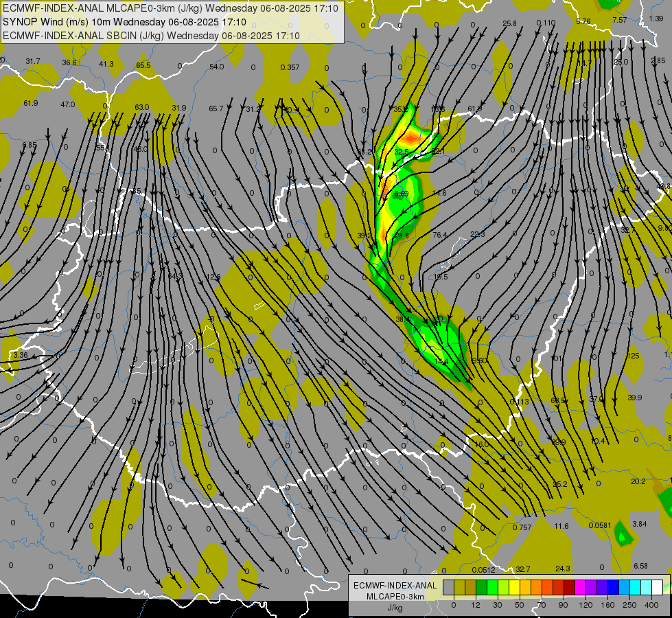Click the map value '25.8'
Viewport: 672px width, 618px height.
click(x=509, y=23)
